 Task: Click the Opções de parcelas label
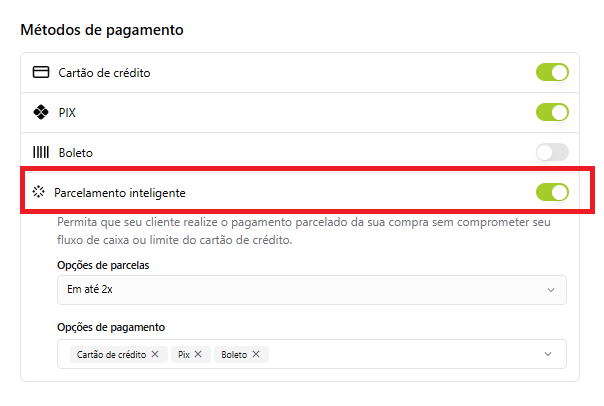click(x=103, y=265)
